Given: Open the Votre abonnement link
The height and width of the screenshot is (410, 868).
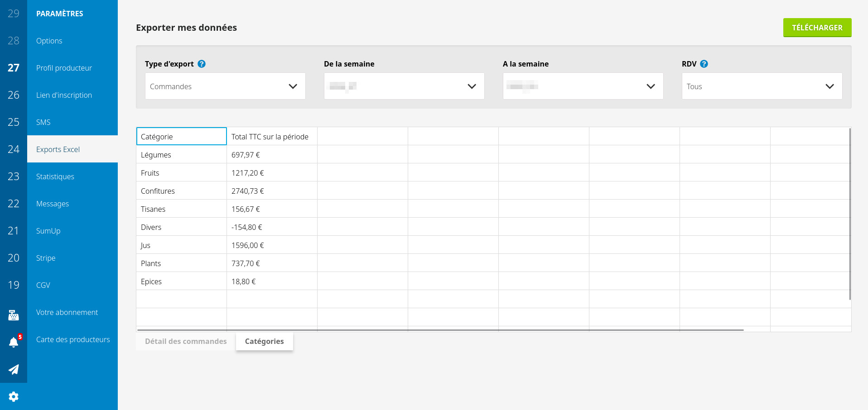Looking at the screenshot, I should (x=67, y=312).
